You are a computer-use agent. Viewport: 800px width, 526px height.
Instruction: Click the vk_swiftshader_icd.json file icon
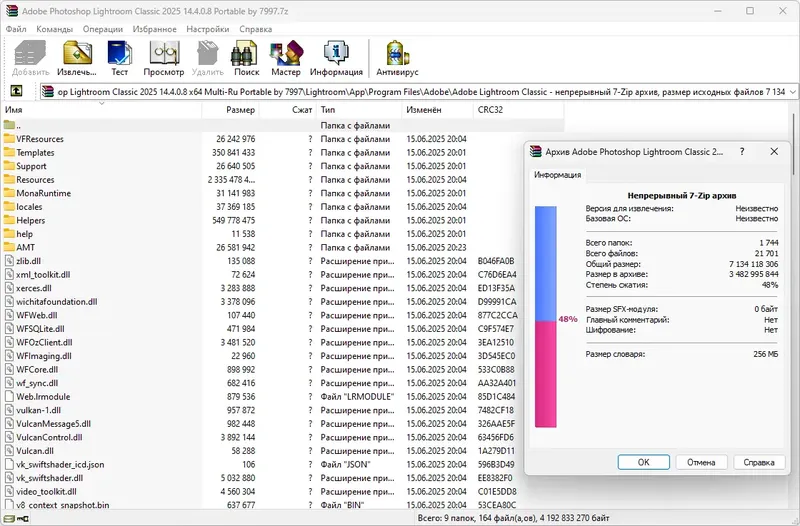(9, 464)
